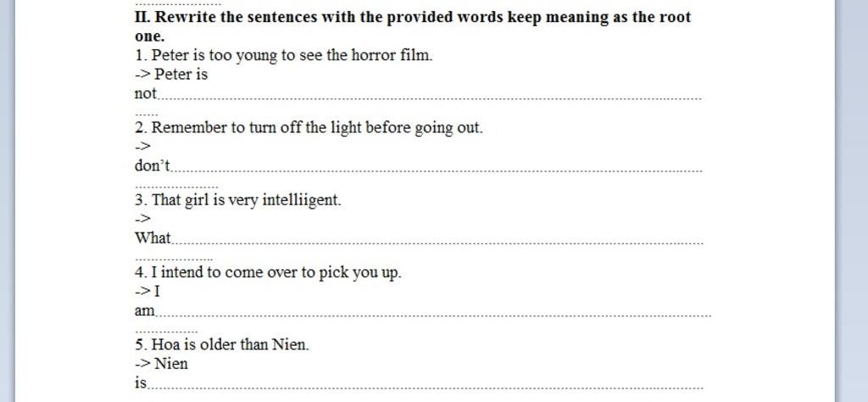
Task: Click the dotted blank after 'not'
Action: 431,98
